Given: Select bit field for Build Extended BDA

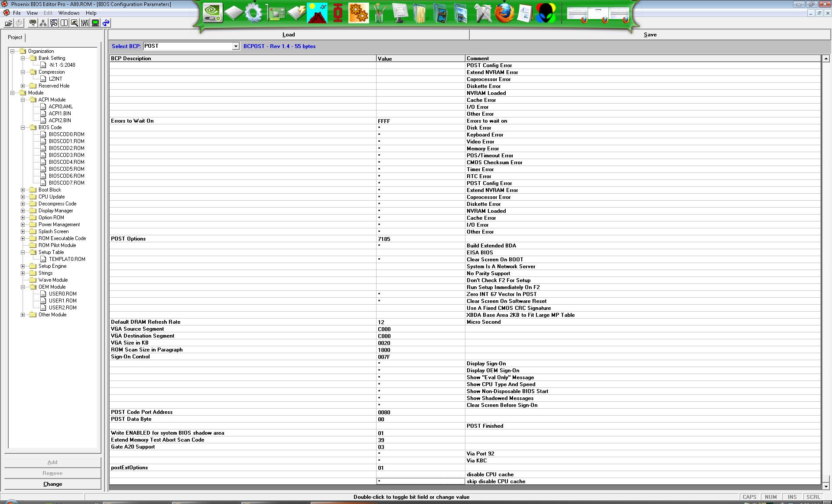Looking at the screenshot, I should pos(421,246).
